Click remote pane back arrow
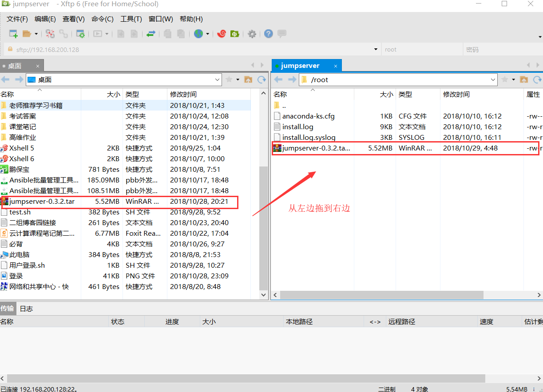Screen dimensions: 543x392 278,79
